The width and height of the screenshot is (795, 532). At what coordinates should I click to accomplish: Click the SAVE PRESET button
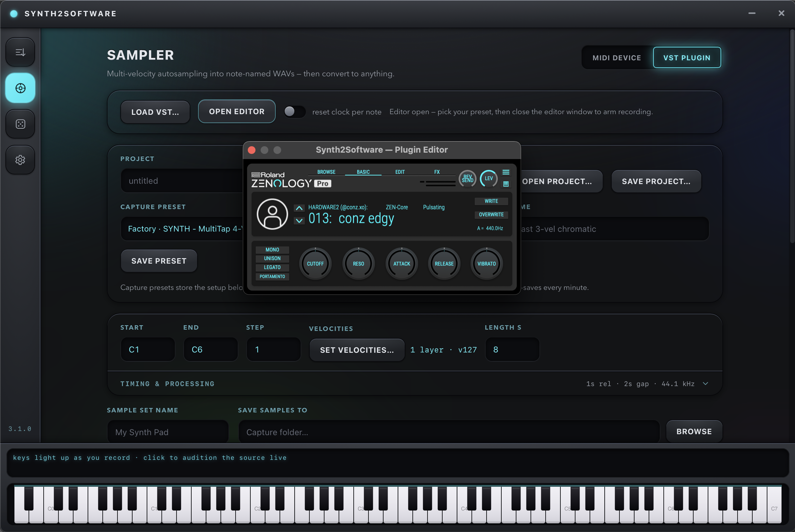pos(159,261)
